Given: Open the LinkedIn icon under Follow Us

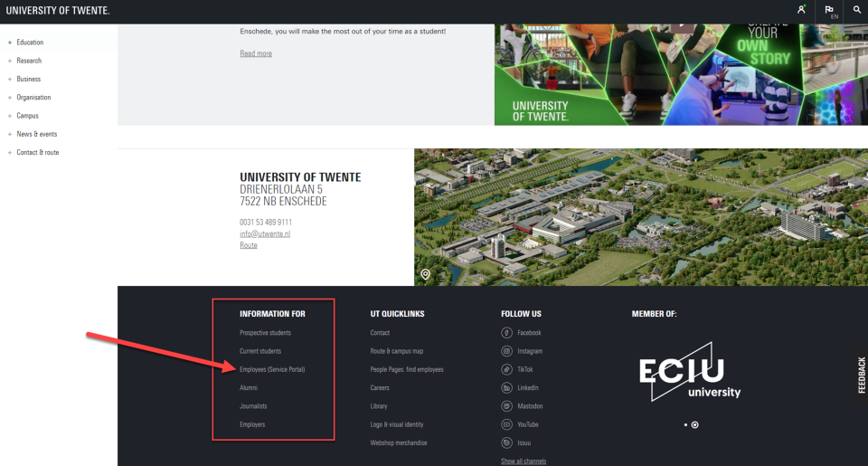Looking at the screenshot, I should click(506, 388).
